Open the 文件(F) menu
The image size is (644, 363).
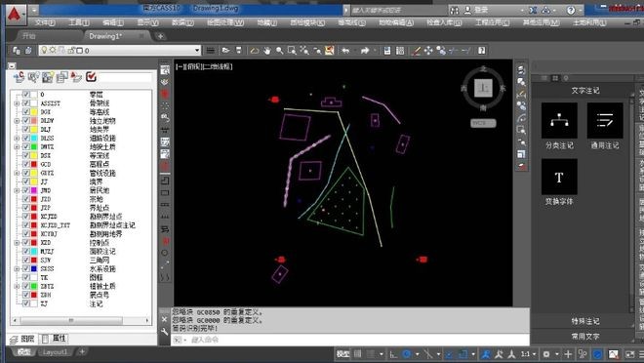(45, 22)
